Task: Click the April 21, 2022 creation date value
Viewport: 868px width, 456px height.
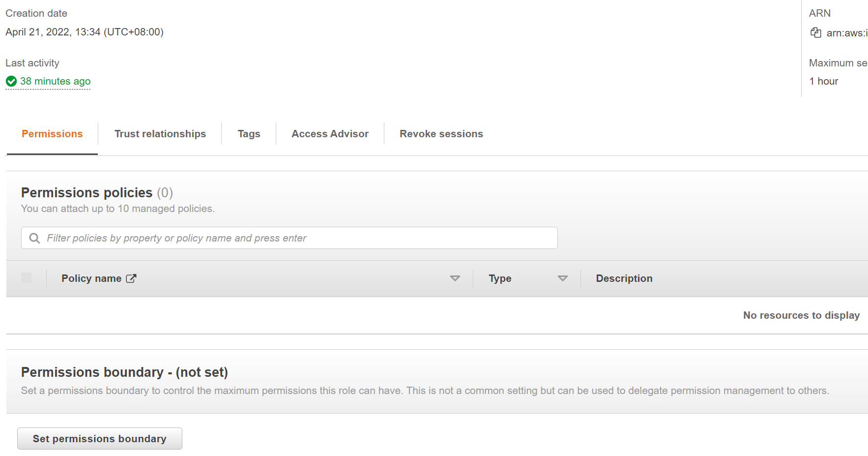Action: click(x=85, y=32)
